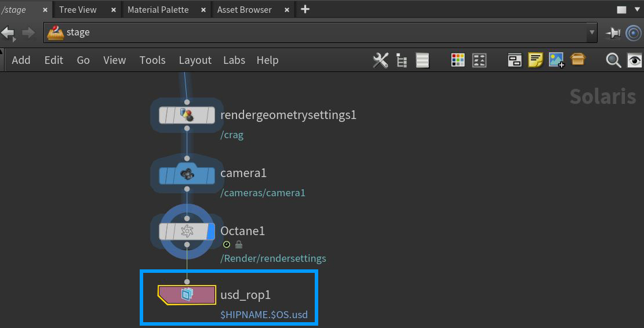Select the camera1 node
The height and width of the screenshot is (328, 644).
(187, 173)
